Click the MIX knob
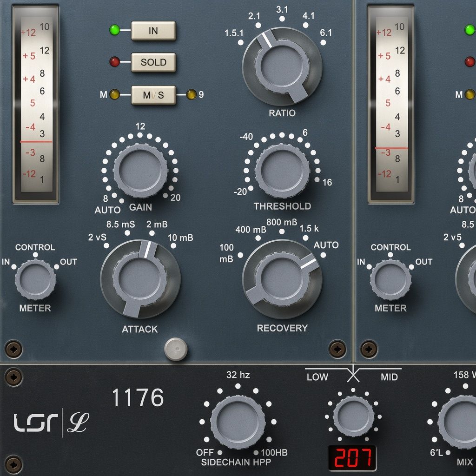This screenshot has width=476, height=476. (x=457, y=422)
